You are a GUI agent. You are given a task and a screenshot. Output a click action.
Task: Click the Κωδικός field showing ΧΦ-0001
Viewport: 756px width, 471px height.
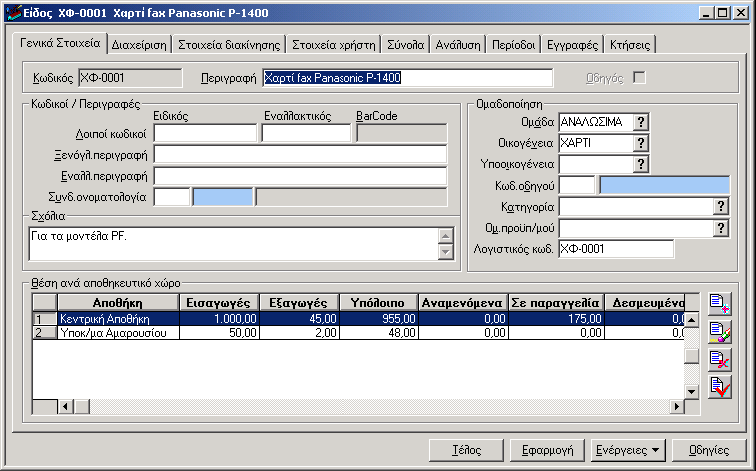pyautogui.click(x=130, y=78)
